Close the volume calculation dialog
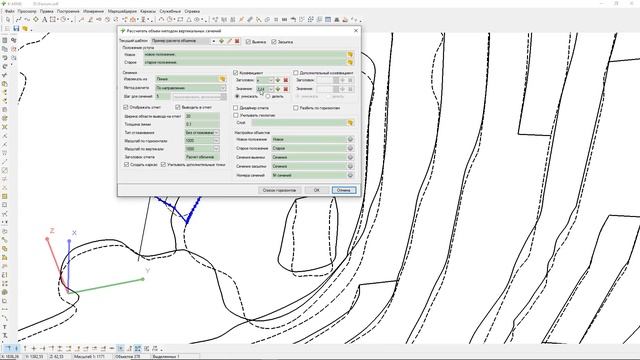The image size is (640, 360). coord(356,31)
